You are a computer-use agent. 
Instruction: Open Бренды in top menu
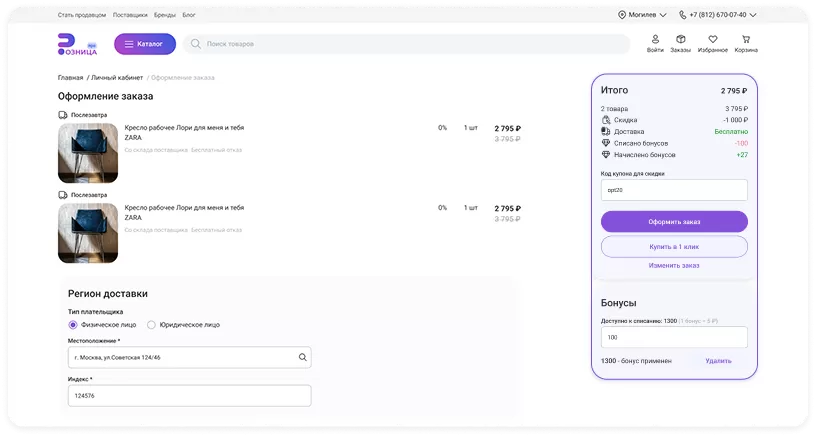pyautogui.click(x=163, y=16)
